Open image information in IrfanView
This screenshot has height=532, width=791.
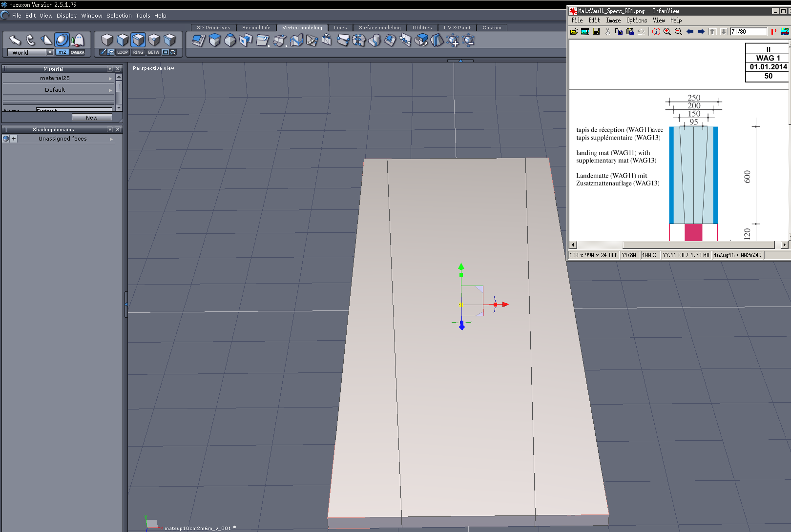(x=656, y=32)
